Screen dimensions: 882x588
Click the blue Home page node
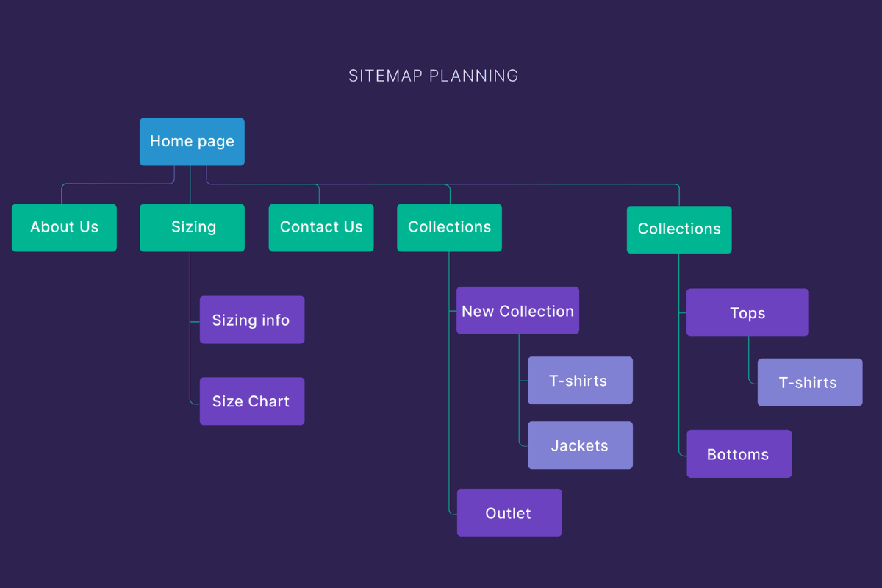point(192,142)
